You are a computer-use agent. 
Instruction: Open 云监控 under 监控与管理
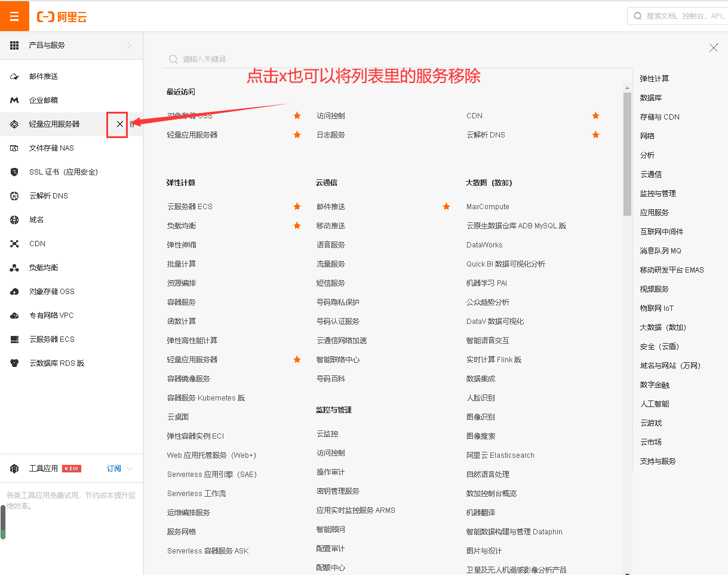coord(327,434)
